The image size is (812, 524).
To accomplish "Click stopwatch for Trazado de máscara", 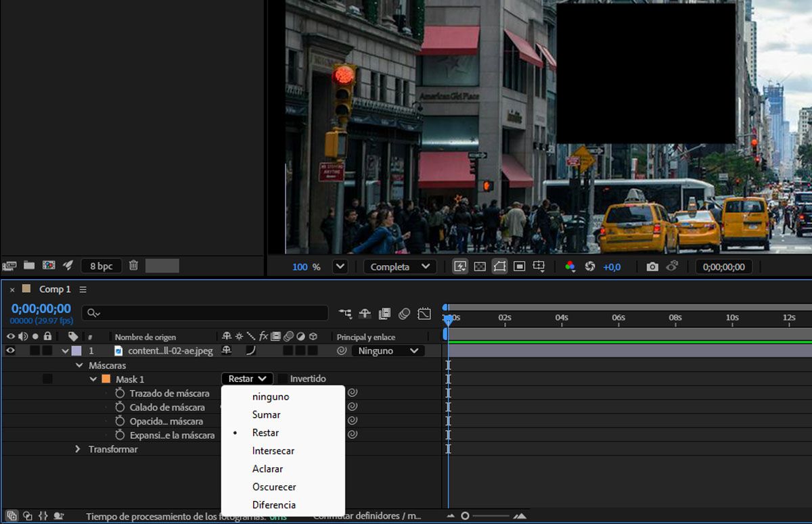I will tap(120, 394).
